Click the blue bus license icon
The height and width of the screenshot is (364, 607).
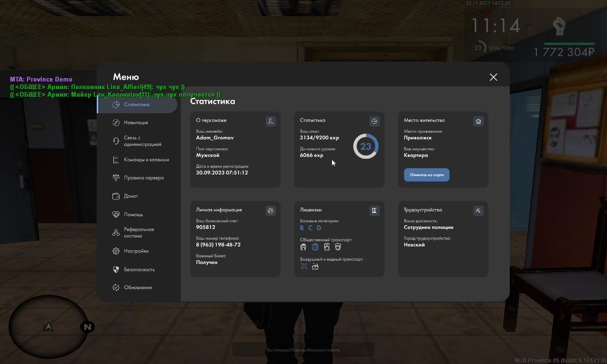315,247
